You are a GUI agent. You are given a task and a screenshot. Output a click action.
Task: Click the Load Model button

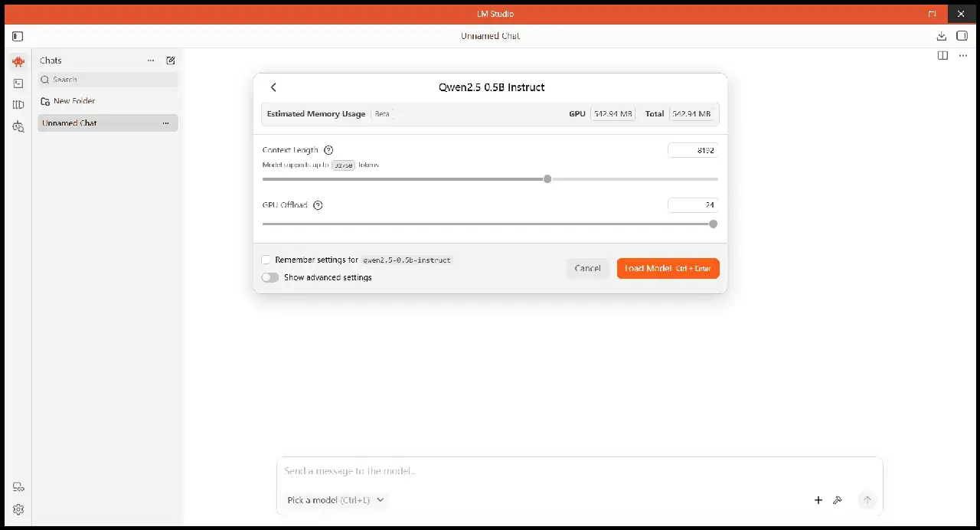[x=668, y=268]
